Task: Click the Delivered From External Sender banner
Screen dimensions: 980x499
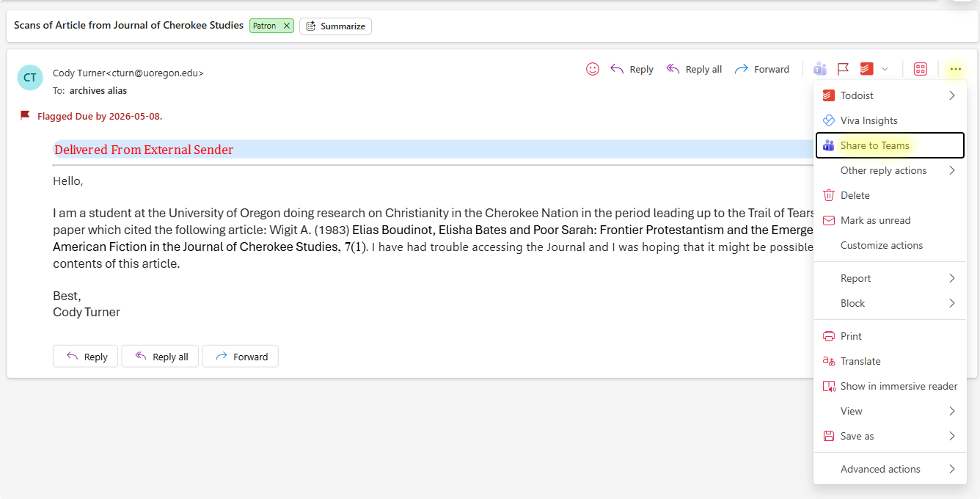Action: 433,150
